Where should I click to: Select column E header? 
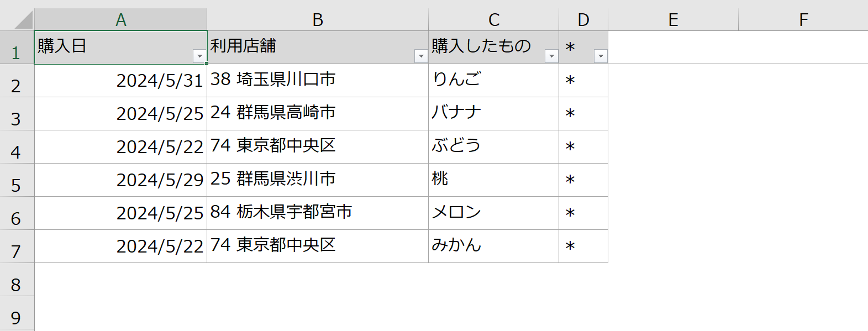click(x=673, y=20)
